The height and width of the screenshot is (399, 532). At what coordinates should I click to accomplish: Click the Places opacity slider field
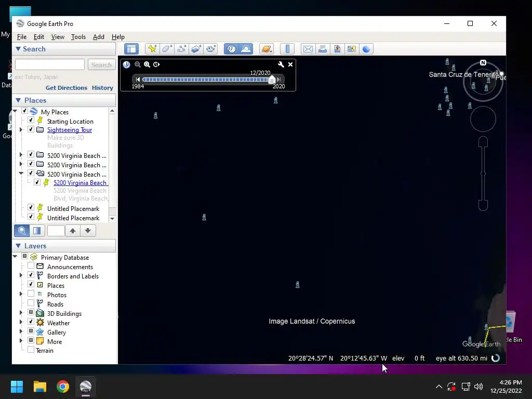56,231
